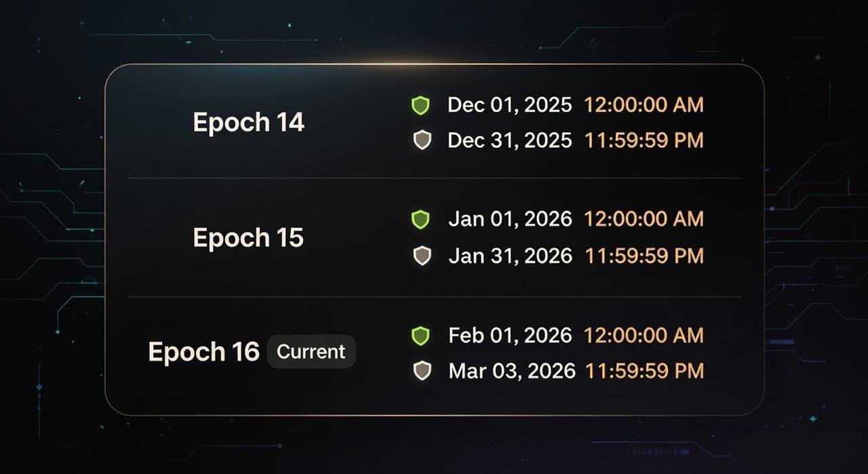Select the gray shield beside Mar 03, 2026

click(x=422, y=371)
